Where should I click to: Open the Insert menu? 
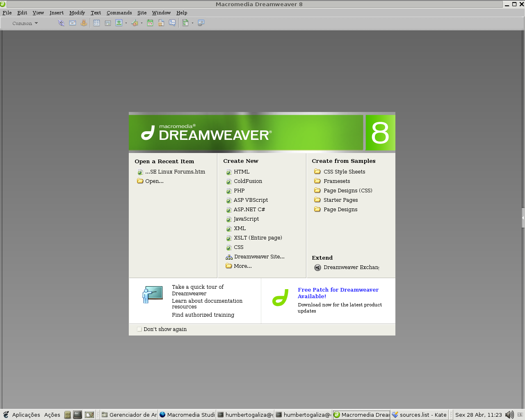(x=57, y=13)
